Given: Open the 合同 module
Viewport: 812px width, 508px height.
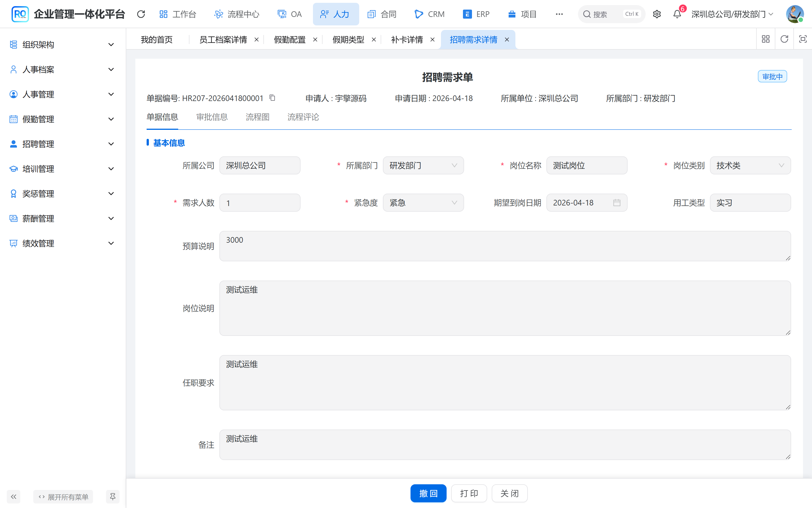Looking at the screenshot, I should (382, 14).
